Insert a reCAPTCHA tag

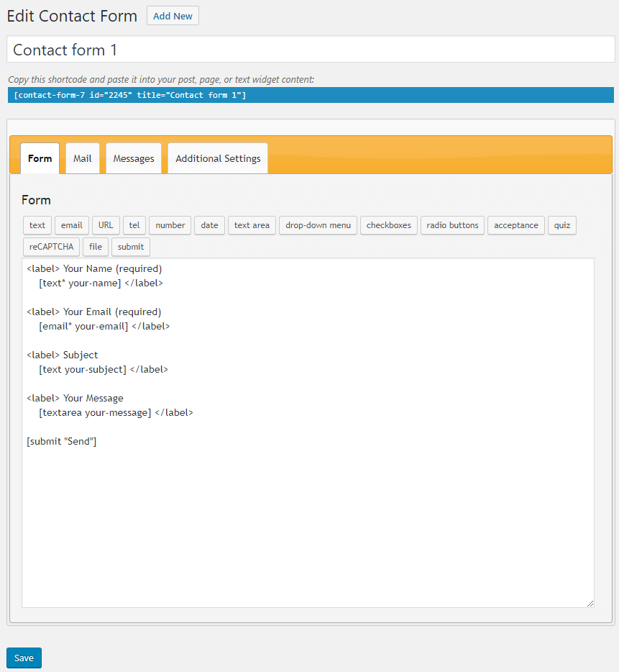click(x=51, y=247)
